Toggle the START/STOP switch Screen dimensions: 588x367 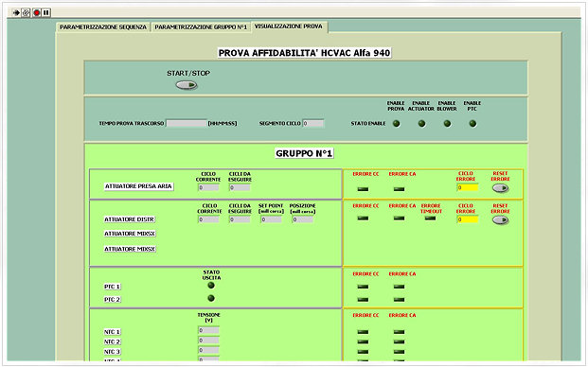point(187,85)
